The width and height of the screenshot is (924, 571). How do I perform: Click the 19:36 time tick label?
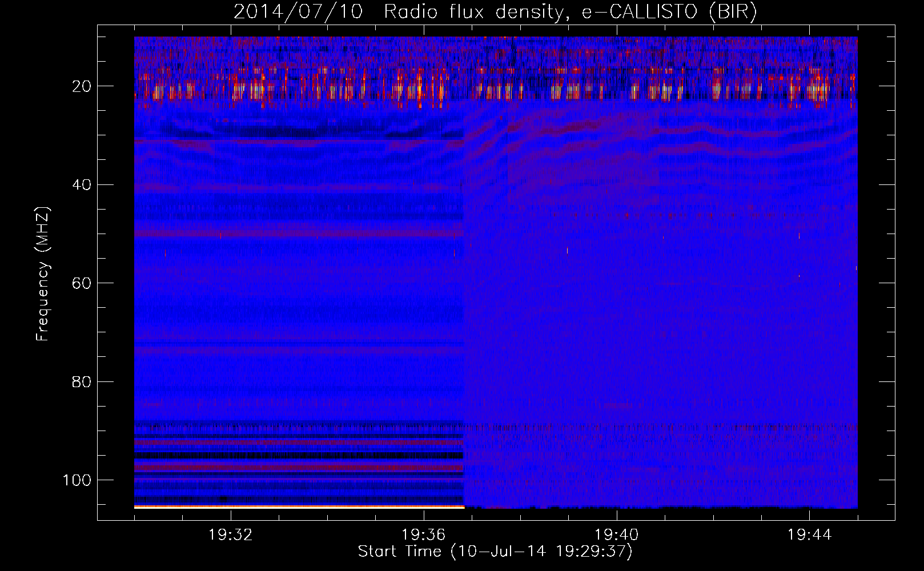424,535
